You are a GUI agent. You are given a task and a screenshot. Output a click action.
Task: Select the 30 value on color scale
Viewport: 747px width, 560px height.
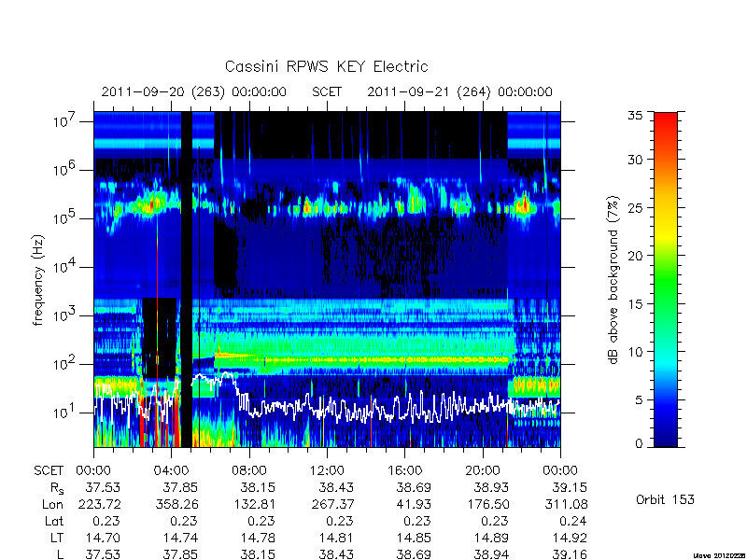[635, 159]
